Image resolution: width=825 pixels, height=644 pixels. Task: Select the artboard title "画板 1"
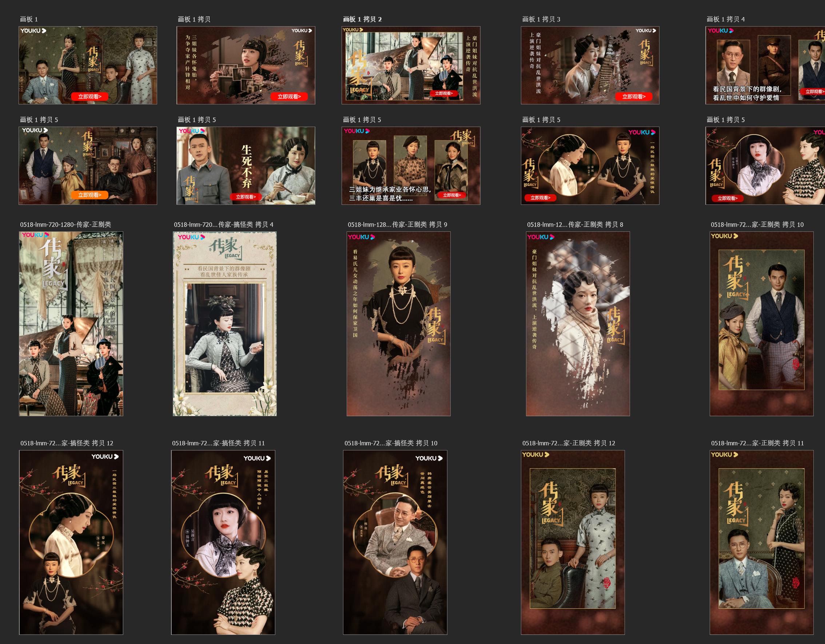click(x=29, y=19)
